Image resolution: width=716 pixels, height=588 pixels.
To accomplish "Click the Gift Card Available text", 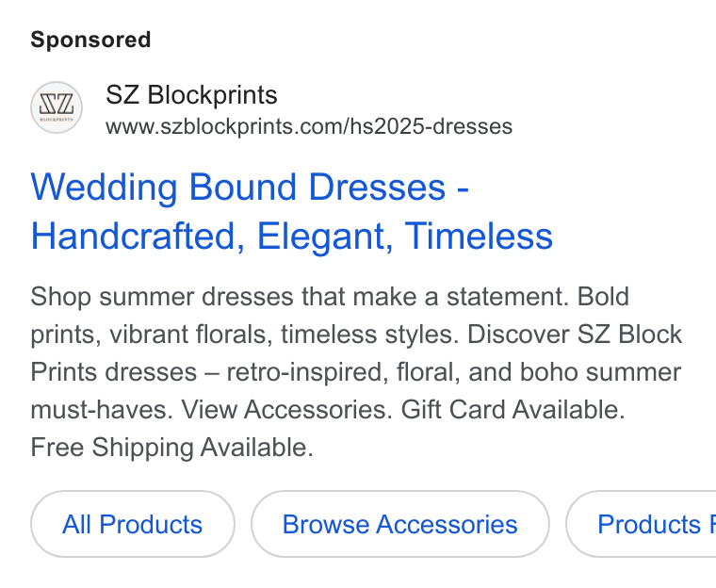I will pos(513,409).
